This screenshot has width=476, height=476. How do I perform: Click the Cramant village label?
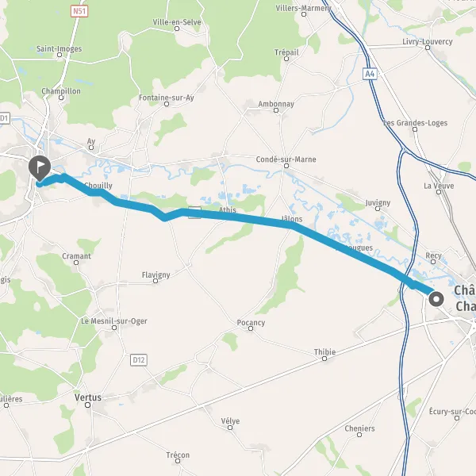tap(76, 256)
